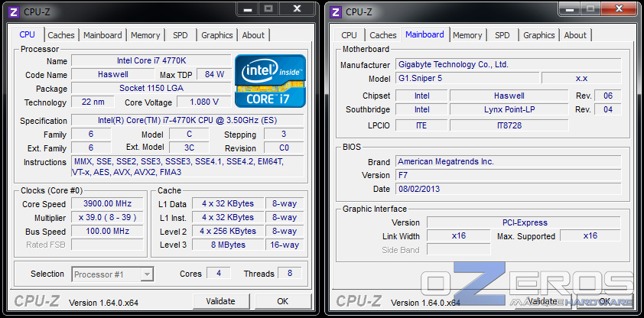
Task: Click the Instructions list field
Action: (x=187, y=167)
